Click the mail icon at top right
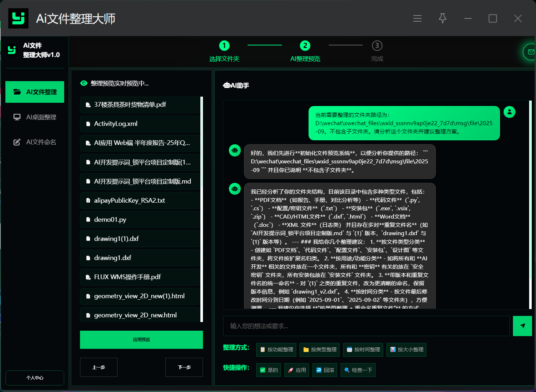Viewport: 536px width, 392px height. [x=531, y=52]
